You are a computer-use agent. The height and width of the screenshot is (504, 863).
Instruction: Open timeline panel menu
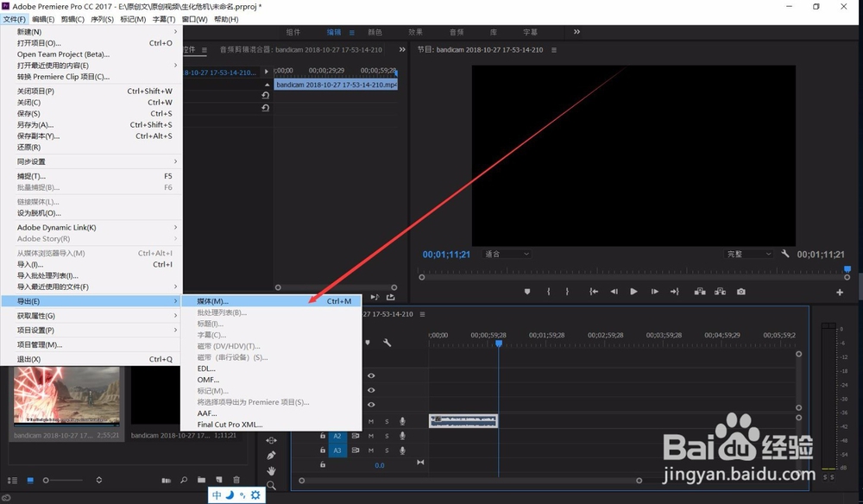click(422, 314)
